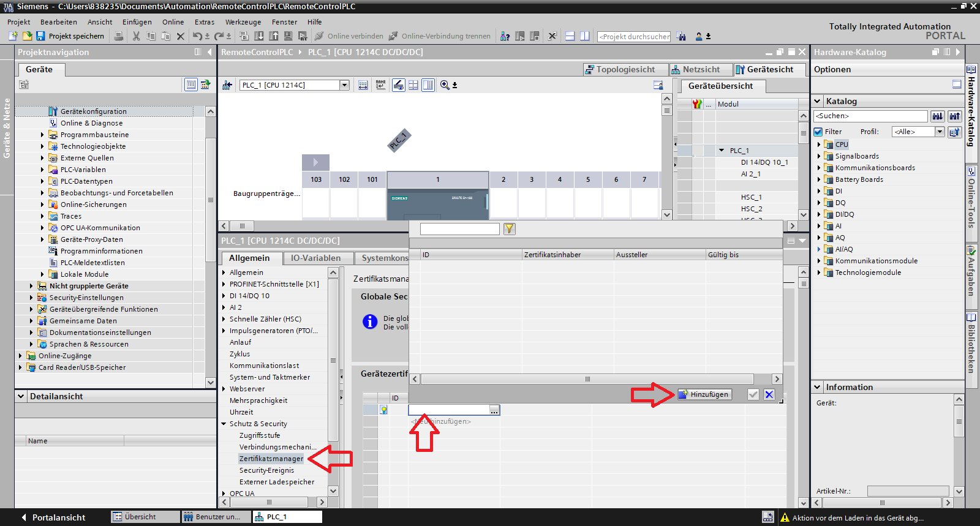Expand the CPU folder in the catalog
980x526 pixels.
click(x=819, y=145)
